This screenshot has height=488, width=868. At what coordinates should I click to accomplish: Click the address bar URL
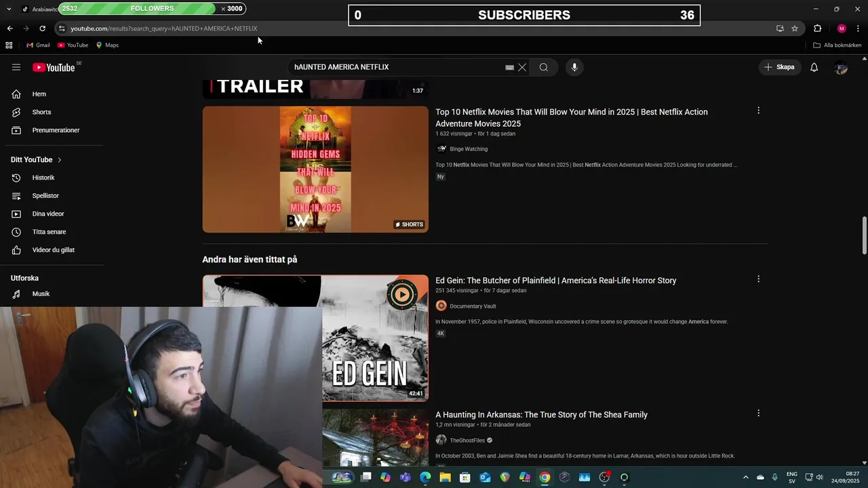(x=164, y=28)
